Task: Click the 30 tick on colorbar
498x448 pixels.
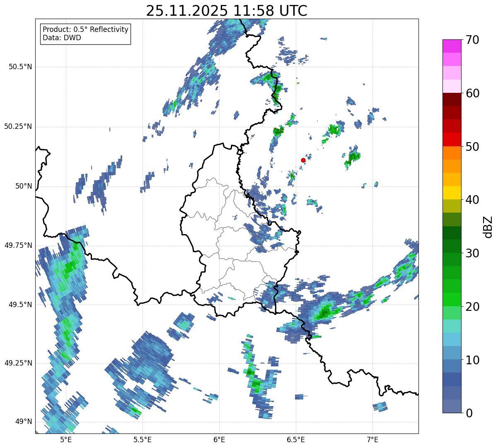Action: point(472,253)
